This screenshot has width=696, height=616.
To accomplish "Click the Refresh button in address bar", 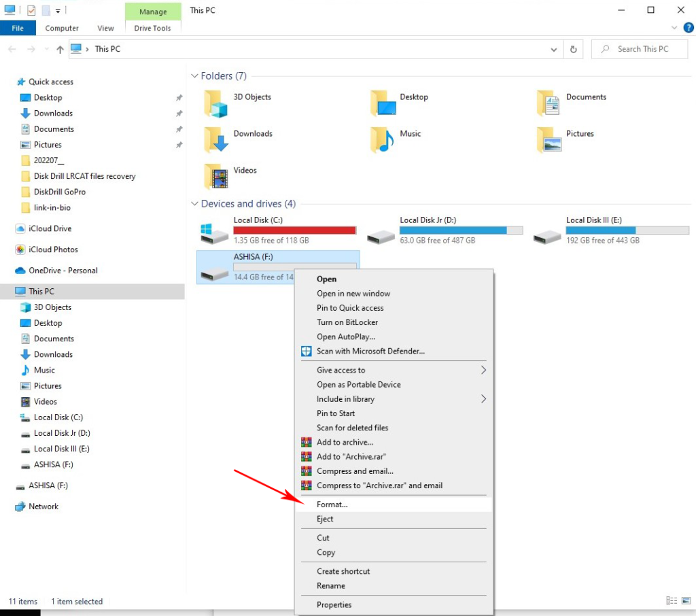I will point(574,49).
